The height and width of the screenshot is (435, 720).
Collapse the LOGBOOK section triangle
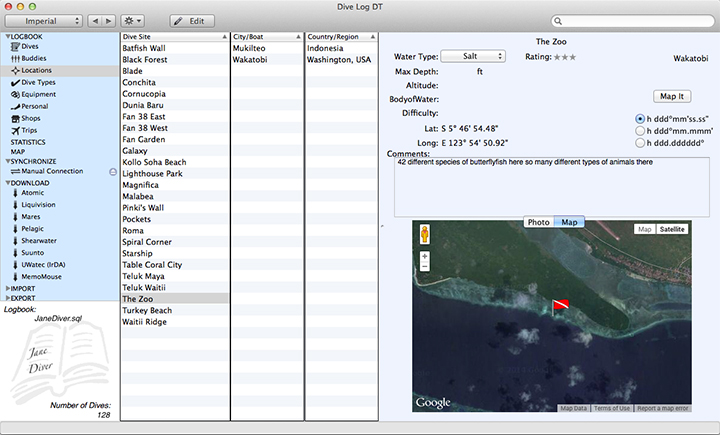pyautogui.click(x=7, y=36)
